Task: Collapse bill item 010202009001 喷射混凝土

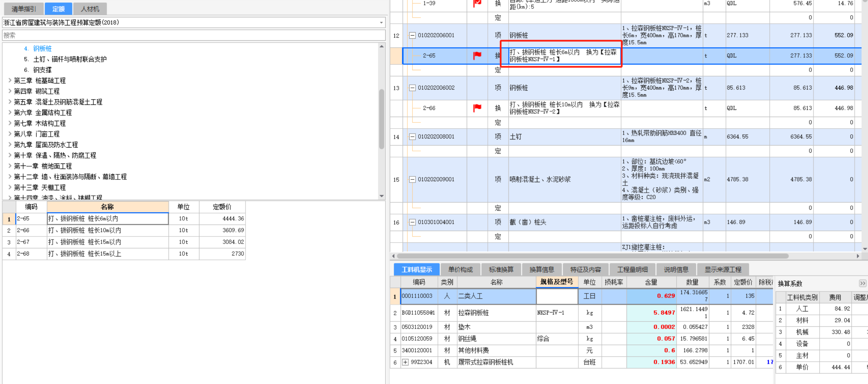Action: tap(412, 179)
